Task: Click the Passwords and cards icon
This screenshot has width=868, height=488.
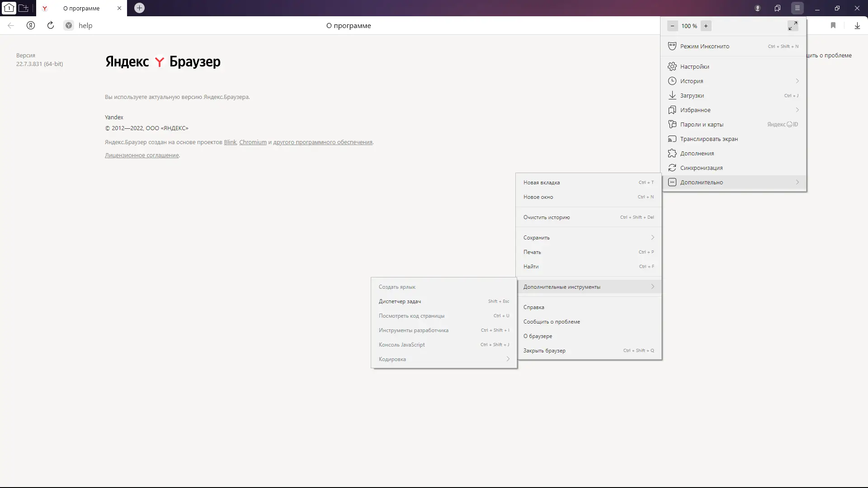Action: coord(672,124)
